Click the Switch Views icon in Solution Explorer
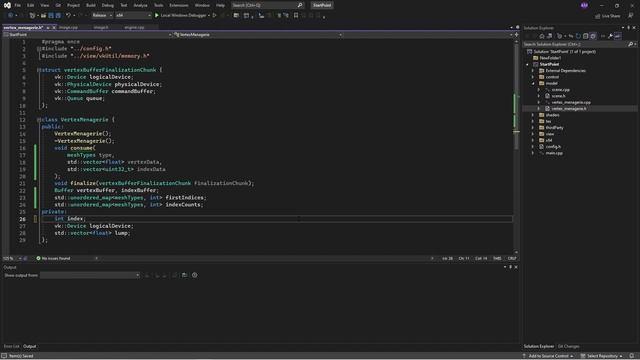Image resolution: width=640 pixels, height=360 pixels. point(549,36)
